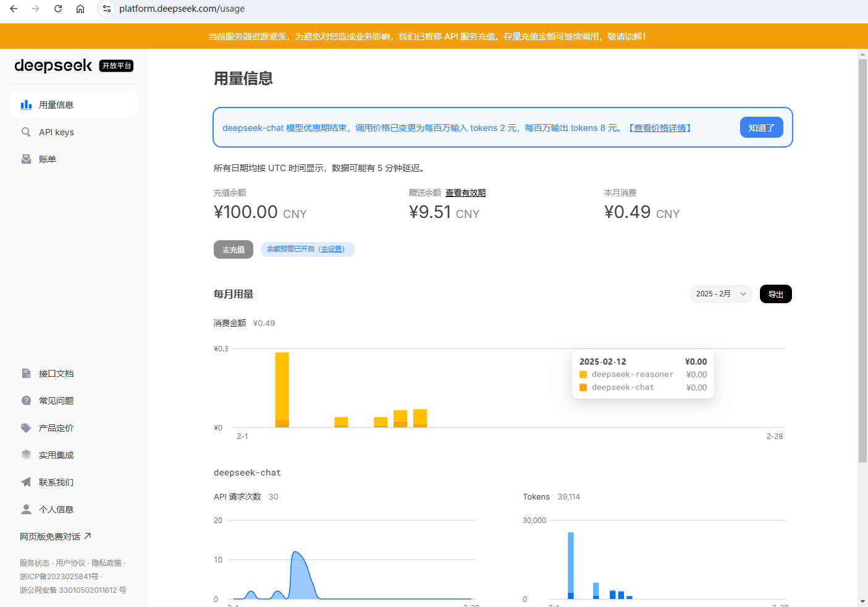Go to browser home page icon
The height and width of the screenshot is (607, 868).
80,9
